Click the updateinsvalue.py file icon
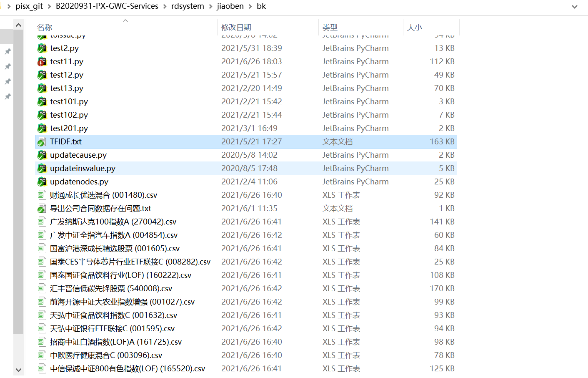 [x=42, y=168]
